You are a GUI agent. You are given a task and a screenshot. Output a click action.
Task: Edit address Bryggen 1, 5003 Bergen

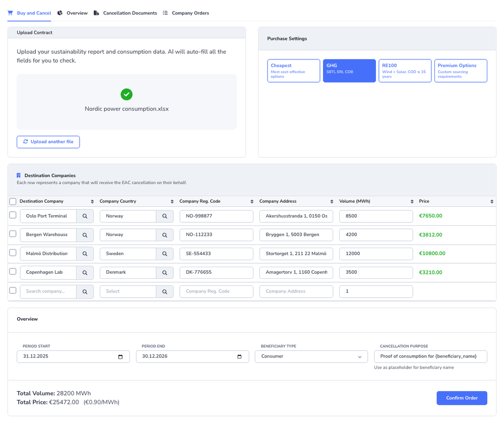click(x=296, y=235)
